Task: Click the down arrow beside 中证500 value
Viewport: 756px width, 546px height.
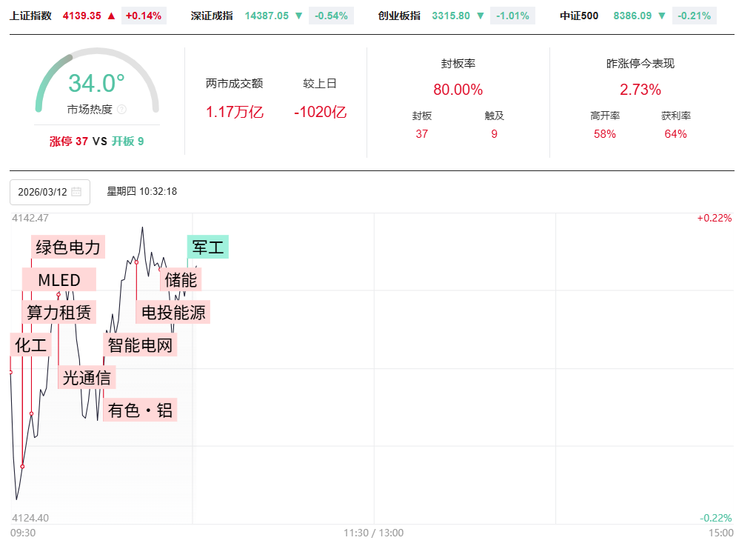Action: coord(662,16)
